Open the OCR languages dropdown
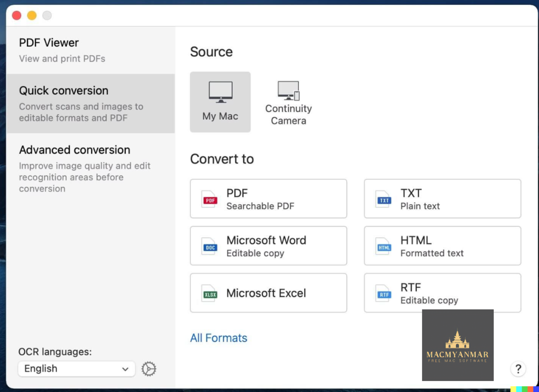 pyautogui.click(x=77, y=369)
